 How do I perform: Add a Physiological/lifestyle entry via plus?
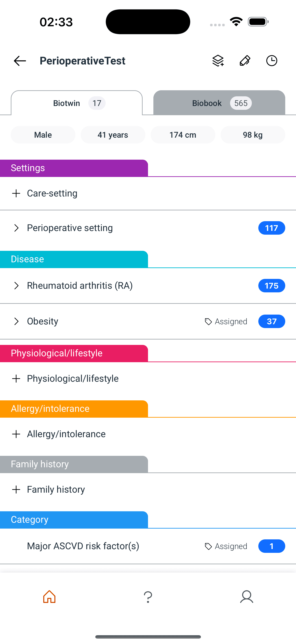[16, 379]
